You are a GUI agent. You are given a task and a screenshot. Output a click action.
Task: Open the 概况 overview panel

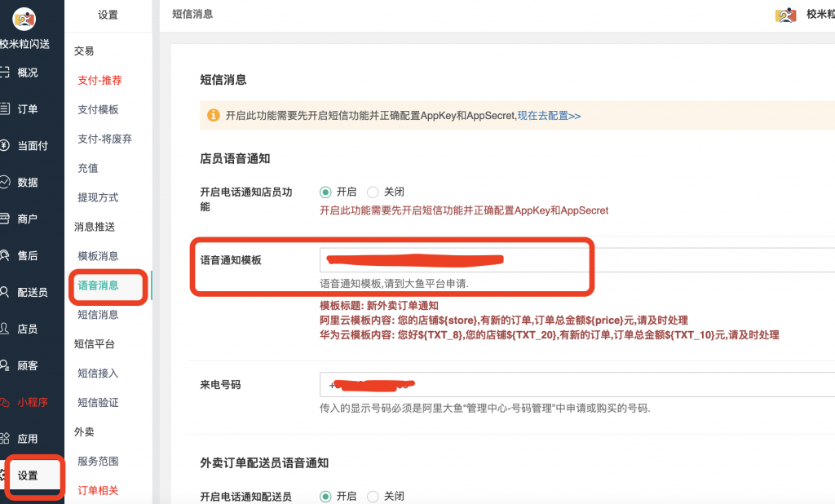click(x=29, y=72)
